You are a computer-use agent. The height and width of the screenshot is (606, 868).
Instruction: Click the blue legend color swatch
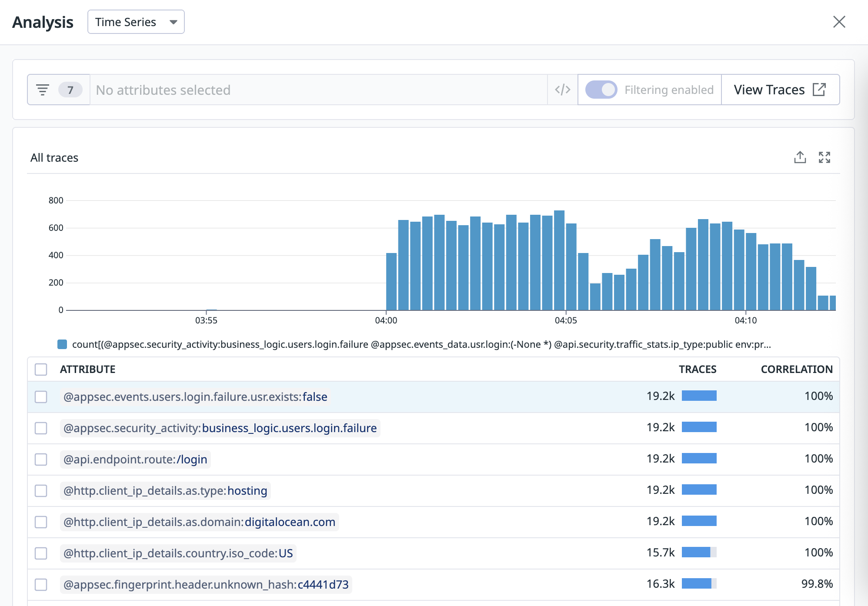point(62,345)
